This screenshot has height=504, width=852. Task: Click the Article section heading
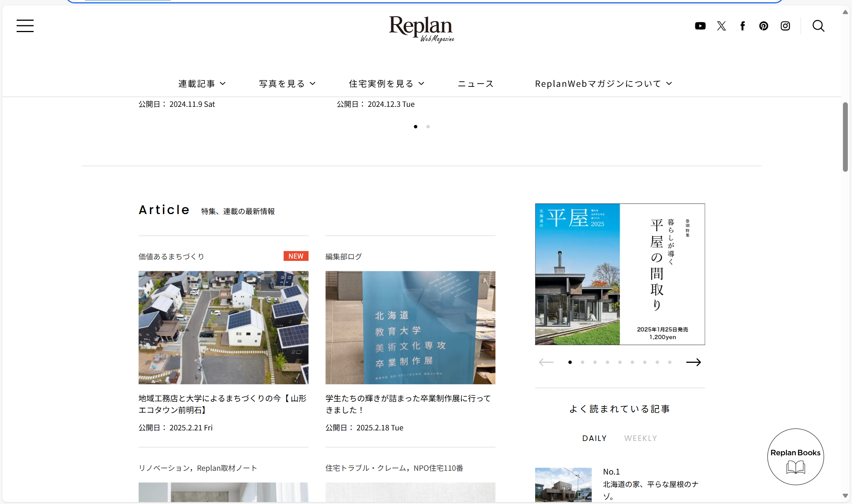(x=164, y=210)
